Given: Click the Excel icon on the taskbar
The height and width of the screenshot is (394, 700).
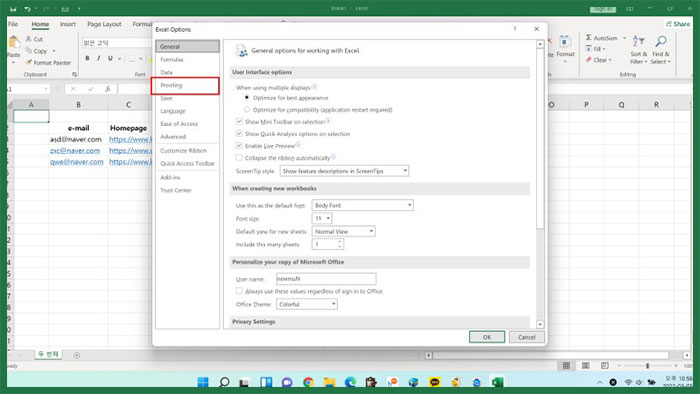Looking at the screenshot, I should tap(497, 382).
